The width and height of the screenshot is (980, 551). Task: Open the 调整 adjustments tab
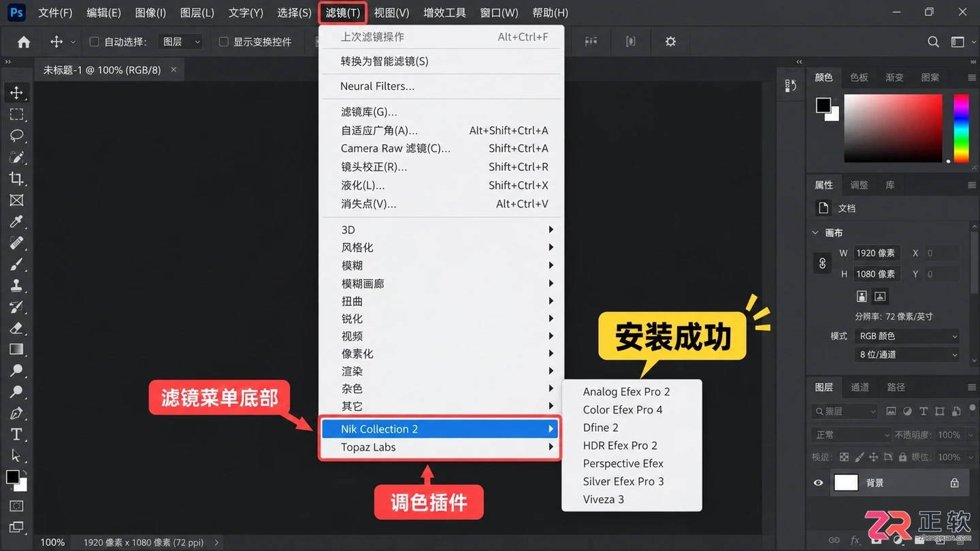pos(859,185)
